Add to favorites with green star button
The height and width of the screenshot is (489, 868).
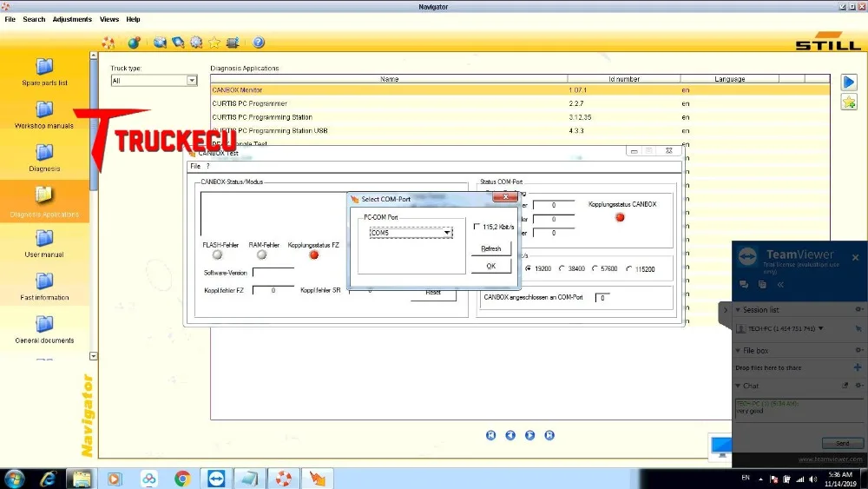(x=849, y=102)
